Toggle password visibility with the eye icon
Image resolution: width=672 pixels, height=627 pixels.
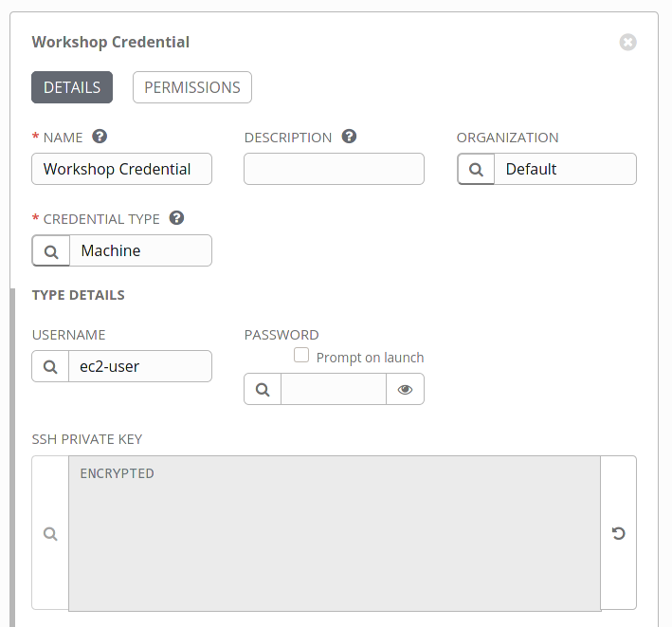(x=405, y=389)
